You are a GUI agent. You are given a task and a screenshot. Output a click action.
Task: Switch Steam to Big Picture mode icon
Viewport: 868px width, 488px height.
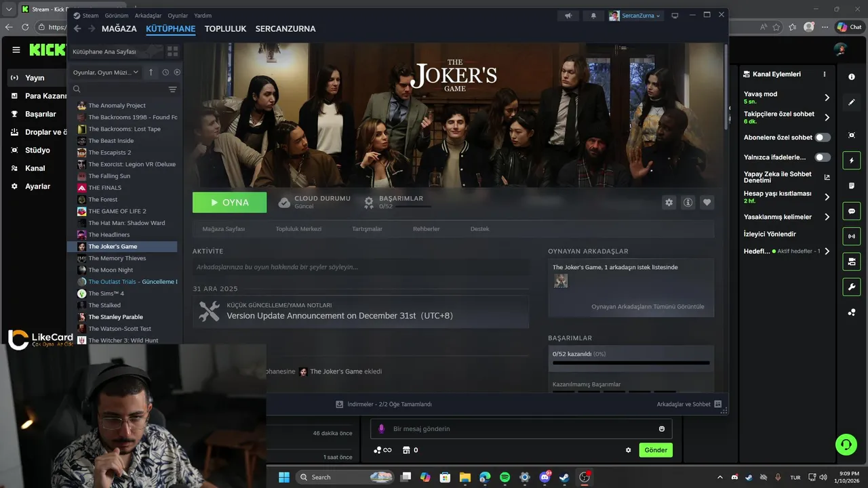click(675, 16)
